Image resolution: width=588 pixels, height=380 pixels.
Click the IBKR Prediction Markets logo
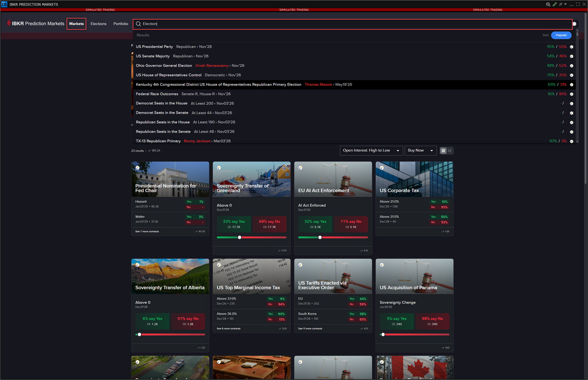[36, 24]
